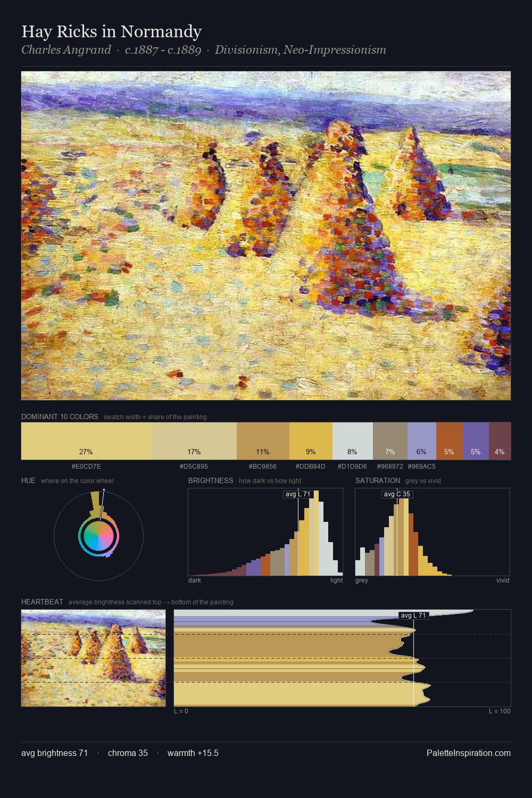Click the 'Divisionism, Neo-Impressionism' style text
The width and height of the screenshot is (532, 798).
pyautogui.click(x=301, y=50)
